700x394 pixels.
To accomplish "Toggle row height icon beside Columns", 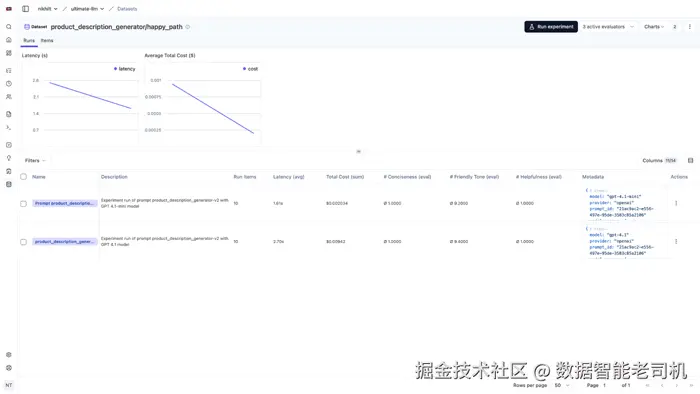I will click(x=690, y=161).
